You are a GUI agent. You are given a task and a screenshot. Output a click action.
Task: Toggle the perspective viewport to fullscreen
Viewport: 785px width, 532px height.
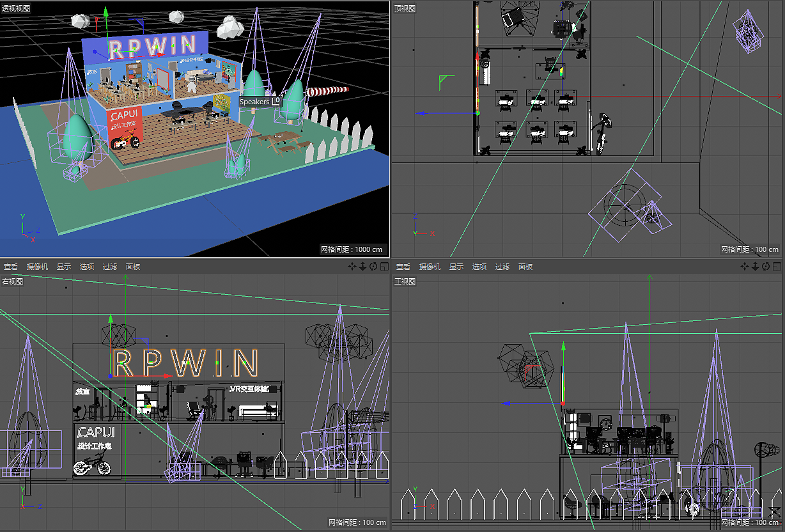[x=385, y=267]
